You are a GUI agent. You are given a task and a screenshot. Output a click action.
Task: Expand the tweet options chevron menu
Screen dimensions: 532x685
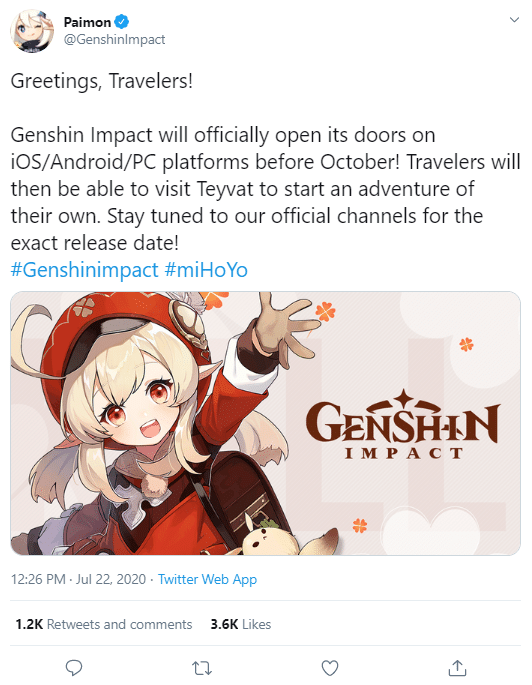[x=514, y=20]
